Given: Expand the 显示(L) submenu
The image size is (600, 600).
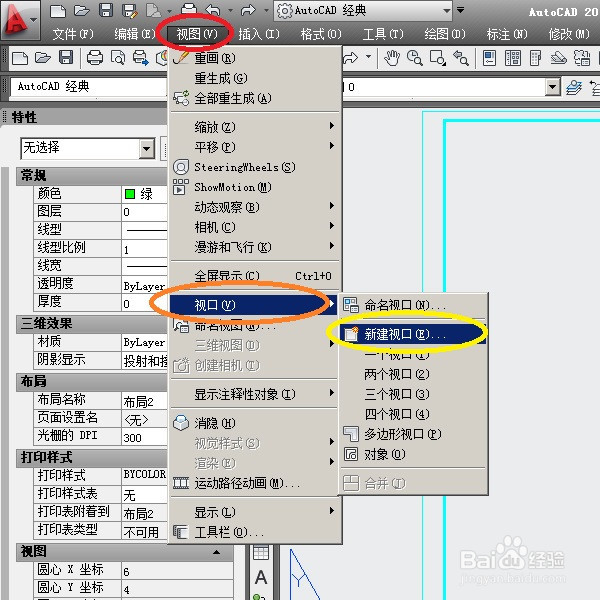Looking at the screenshot, I should pyautogui.click(x=255, y=512).
